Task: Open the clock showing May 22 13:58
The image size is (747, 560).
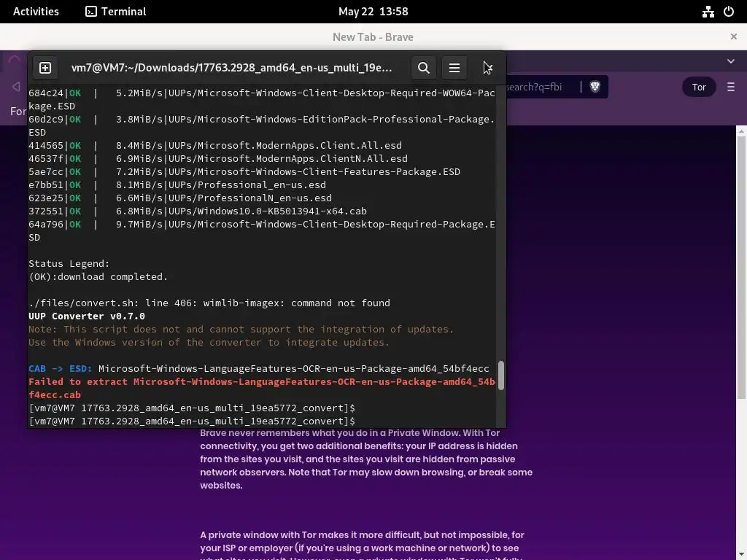Action: click(x=373, y=12)
